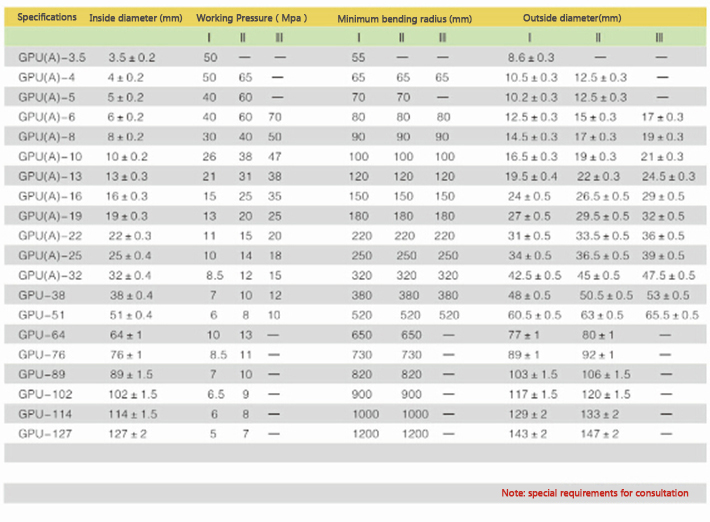Select the 'GPU(A)-6' specification cell
The width and height of the screenshot is (710, 522).
[x=46, y=117]
